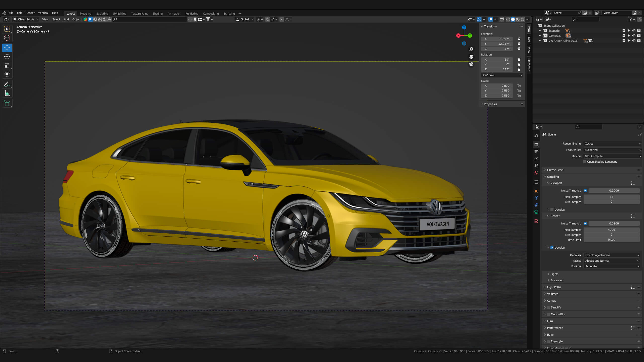Unlock the Location X lock
This screenshot has height=362, width=644.
click(x=519, y=39)
